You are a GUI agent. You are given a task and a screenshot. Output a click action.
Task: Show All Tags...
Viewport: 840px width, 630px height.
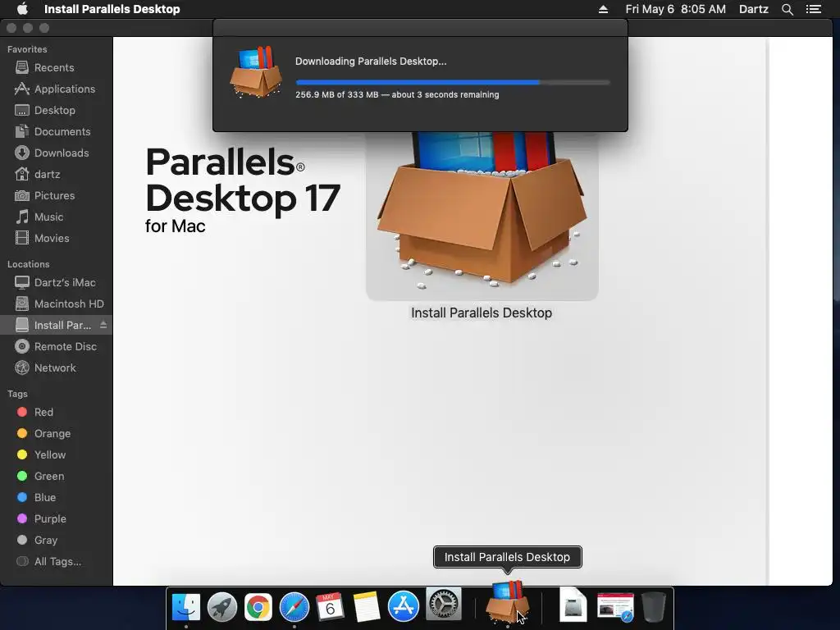click(57, 562)
